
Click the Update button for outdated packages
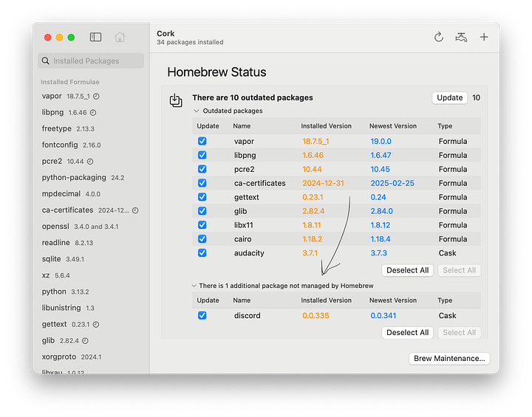[449, 97]
